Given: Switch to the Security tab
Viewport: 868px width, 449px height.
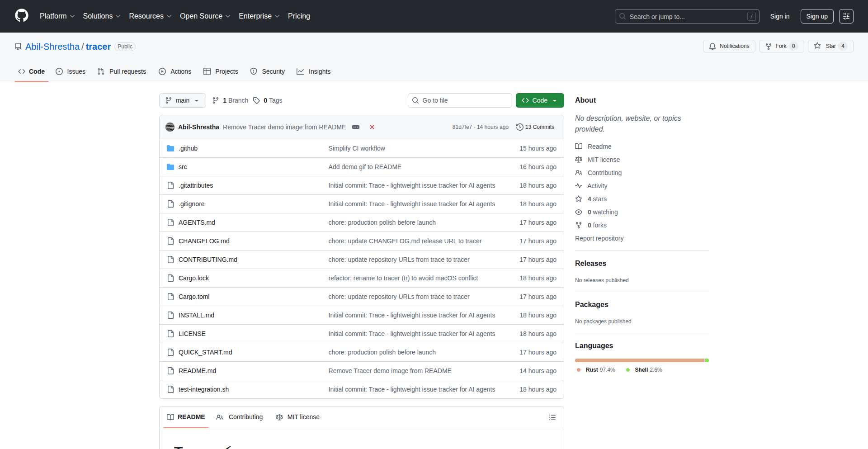Looking at the screenshot, I should [268, 71].
